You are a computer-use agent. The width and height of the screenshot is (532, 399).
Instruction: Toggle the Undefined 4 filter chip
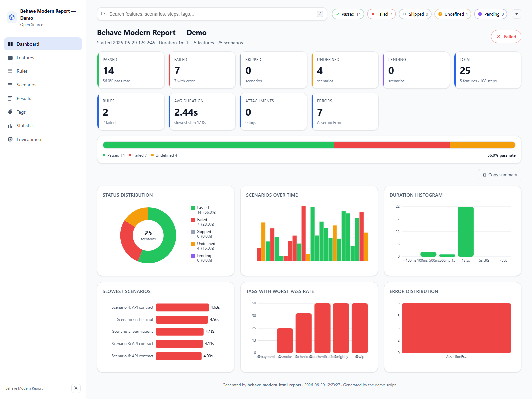coord(453,14)
